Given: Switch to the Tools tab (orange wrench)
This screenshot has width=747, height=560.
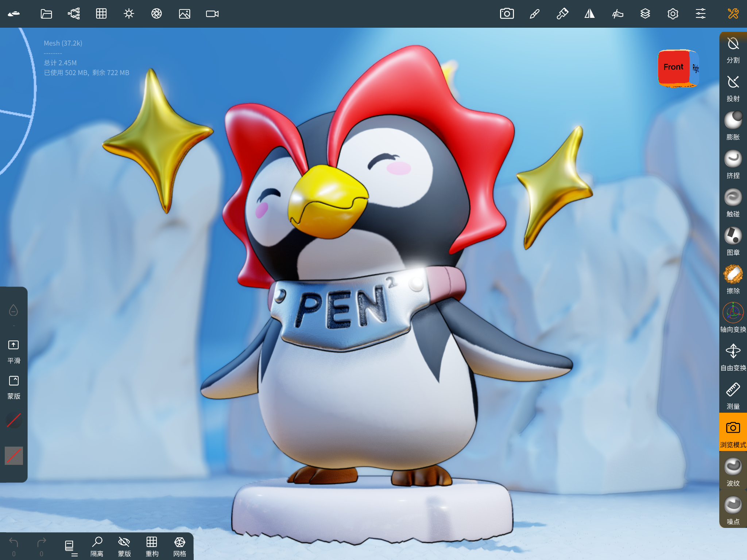Looking at the screenshot, I should coord(733,14).
